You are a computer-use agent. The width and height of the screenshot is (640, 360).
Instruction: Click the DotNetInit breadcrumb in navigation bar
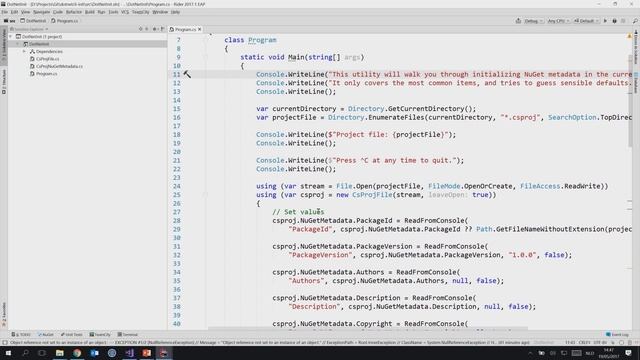point(33,21)
